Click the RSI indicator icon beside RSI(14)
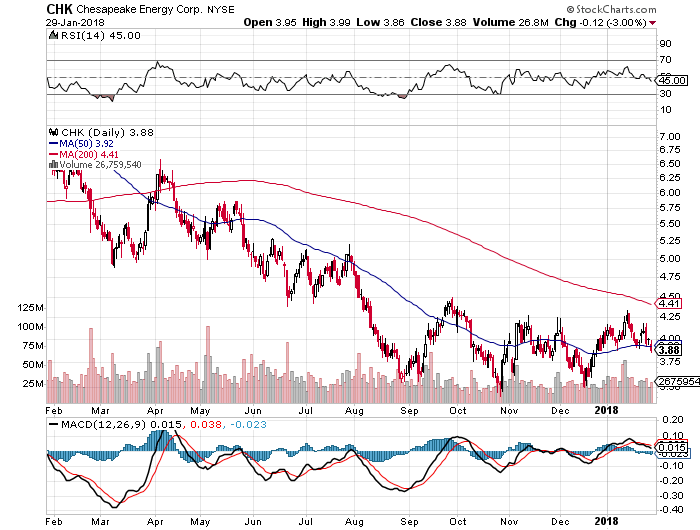Screen dimensions: 700x530 click(x=54, y=35)
